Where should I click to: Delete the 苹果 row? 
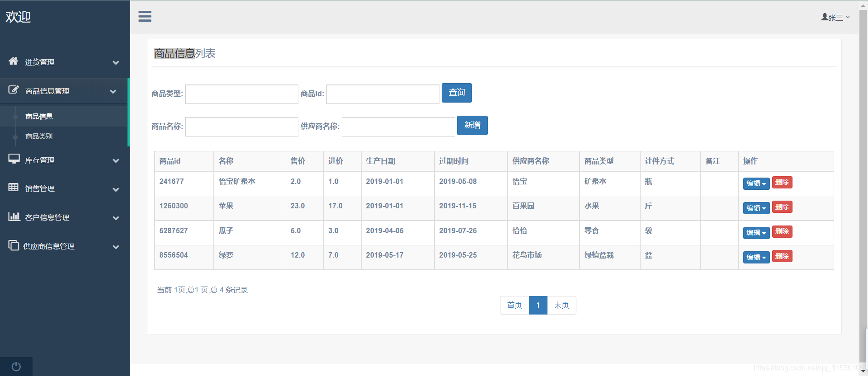coord(782,207)
